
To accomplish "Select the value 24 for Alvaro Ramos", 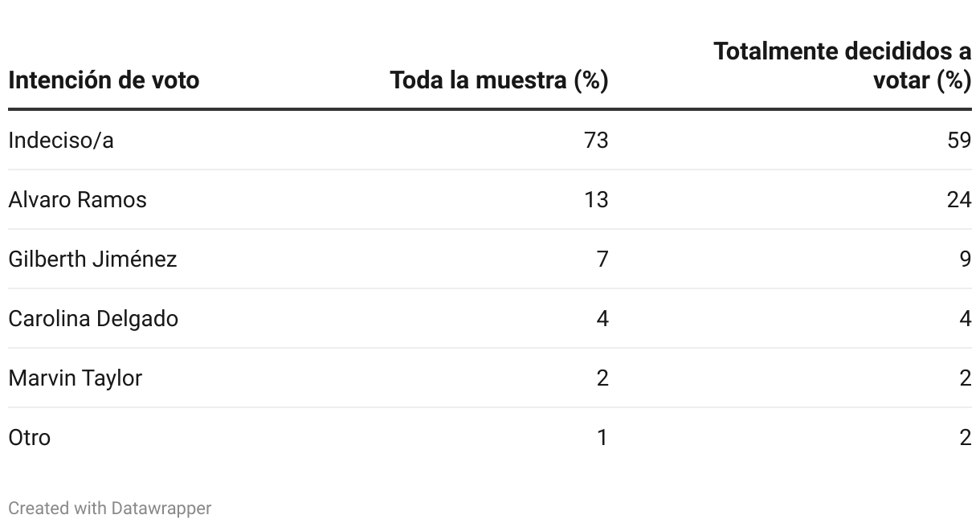I will point(959,200).
